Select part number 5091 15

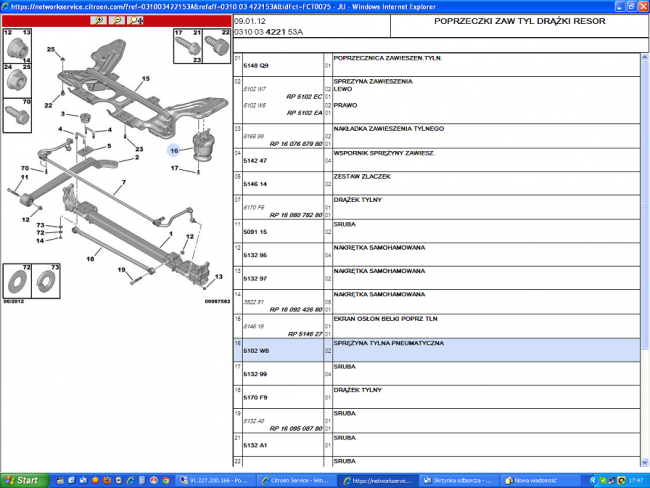point(255,232)
